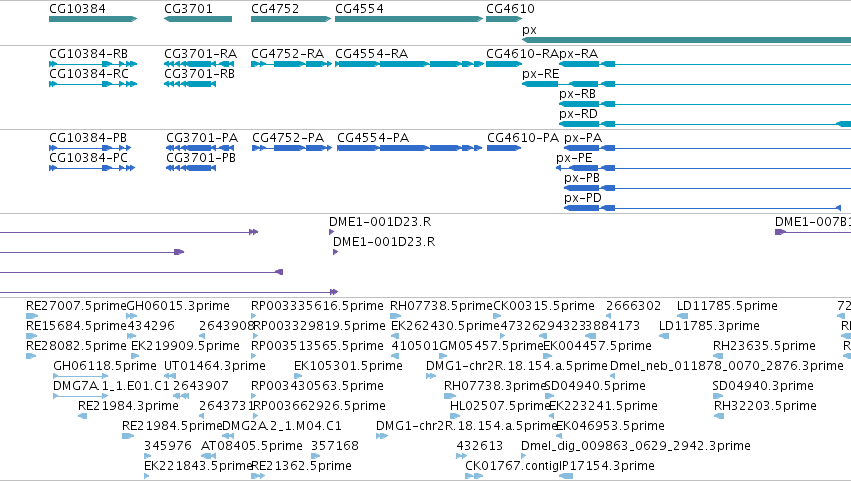851x481 pixels.
Task: Click the EK046953.5prime EST label
Action: pos(610,426)
